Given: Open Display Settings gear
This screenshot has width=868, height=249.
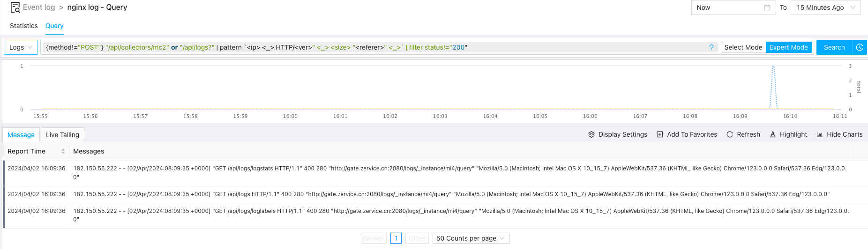Looking at the screenshot, I should pos(591,134).
